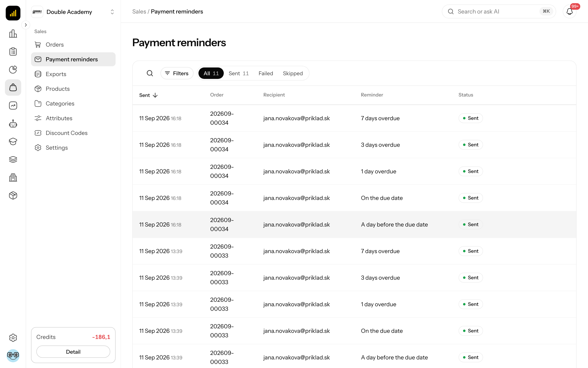Open the office building icon in the rail
This screenshot has width=588, height=368.
click(13, 177)
